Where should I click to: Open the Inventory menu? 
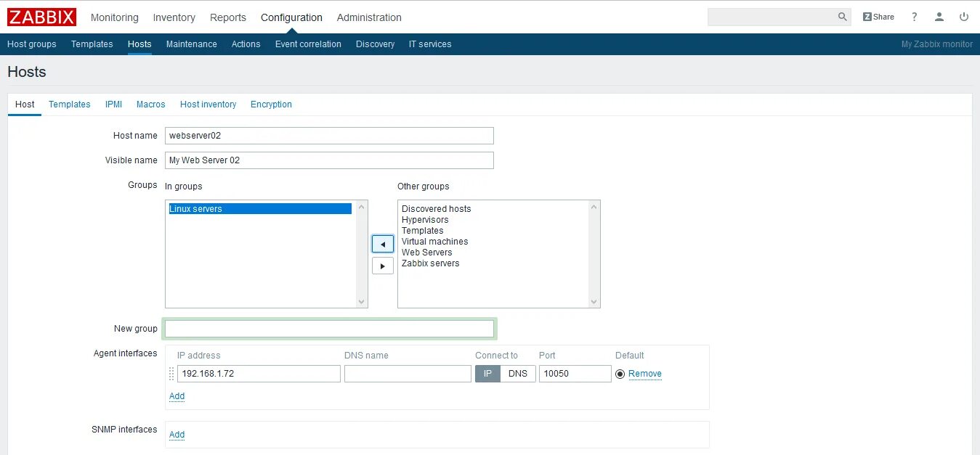tap(174, 17)
